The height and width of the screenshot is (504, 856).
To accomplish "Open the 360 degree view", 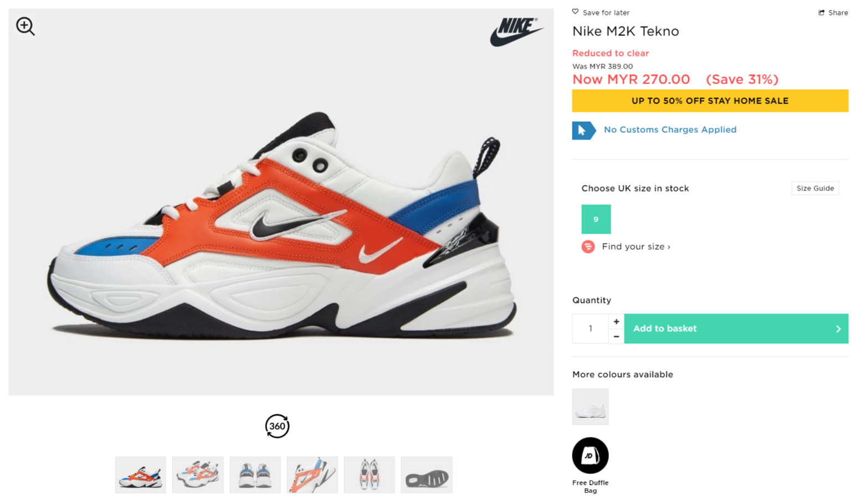I will point(277,426).
